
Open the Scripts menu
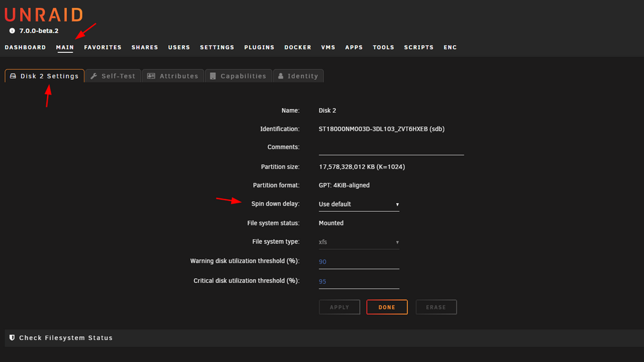coord(419,47)
